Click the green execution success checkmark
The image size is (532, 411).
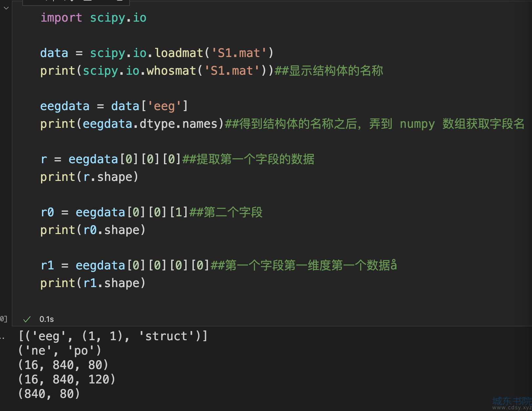27,319
